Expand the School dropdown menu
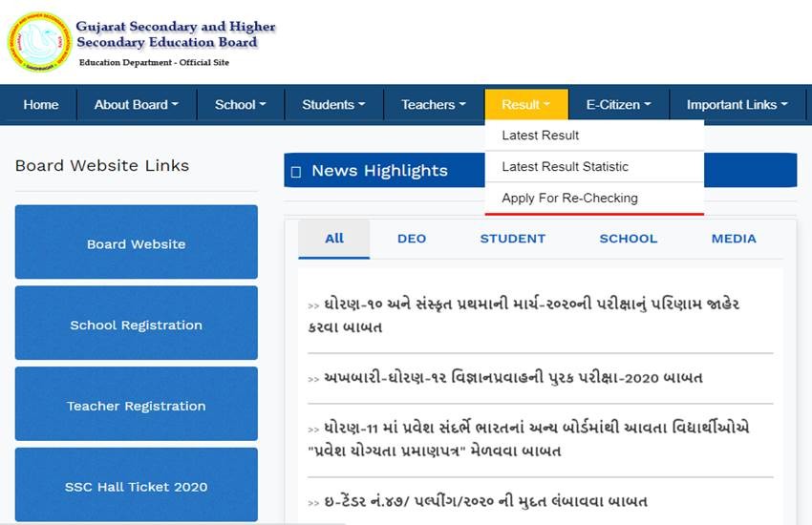Viewport: 812px width, 525px height. point(240,105)
